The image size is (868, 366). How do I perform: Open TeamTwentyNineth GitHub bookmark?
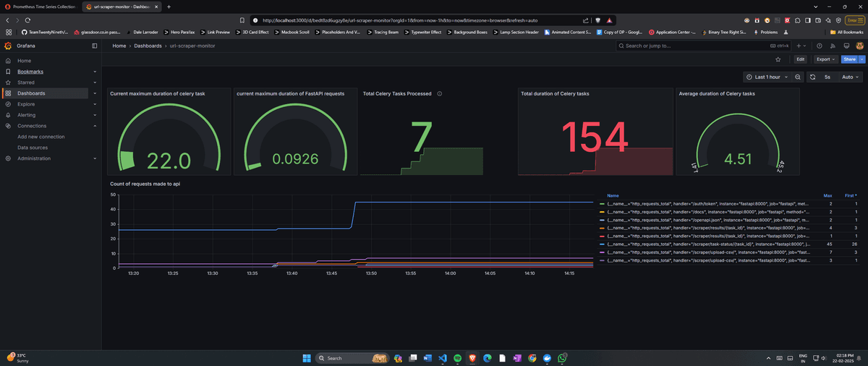coord(44,33)
